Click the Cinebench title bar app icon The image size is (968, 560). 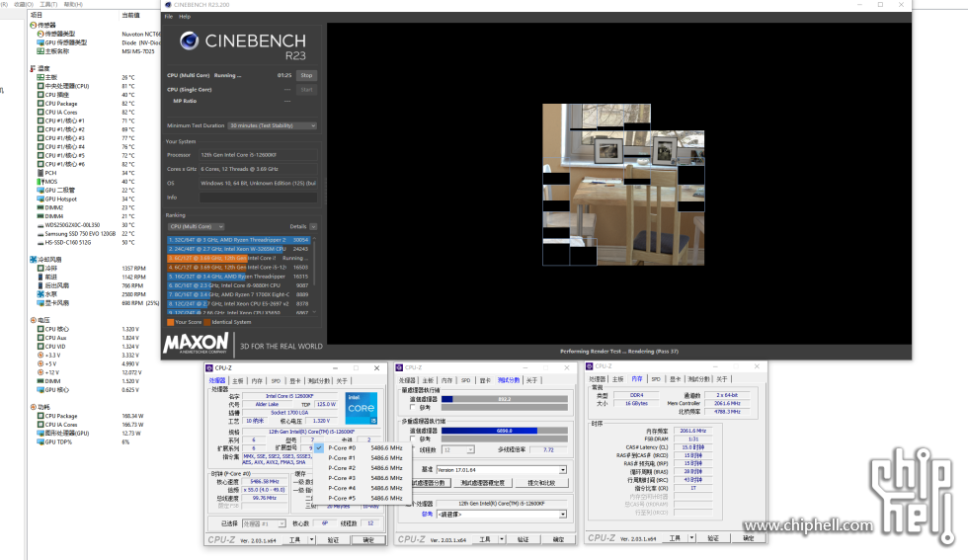click(x=168, y=5)
